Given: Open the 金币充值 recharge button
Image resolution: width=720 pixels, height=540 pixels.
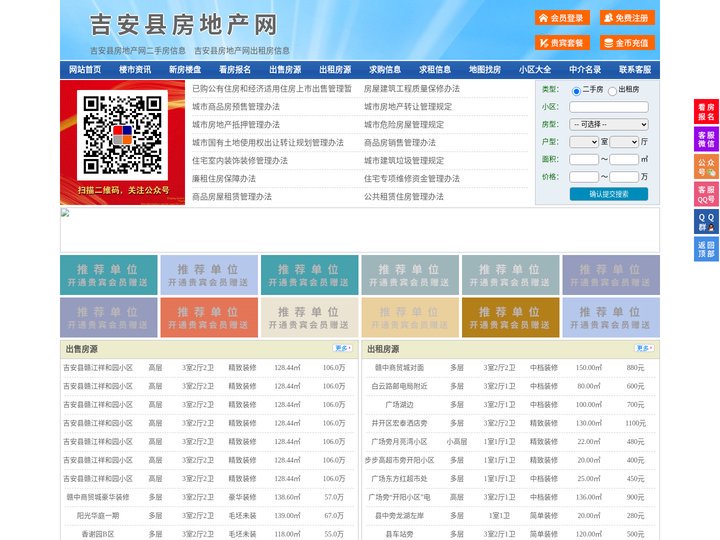Looking at the screenshot, I should point(627,43).
